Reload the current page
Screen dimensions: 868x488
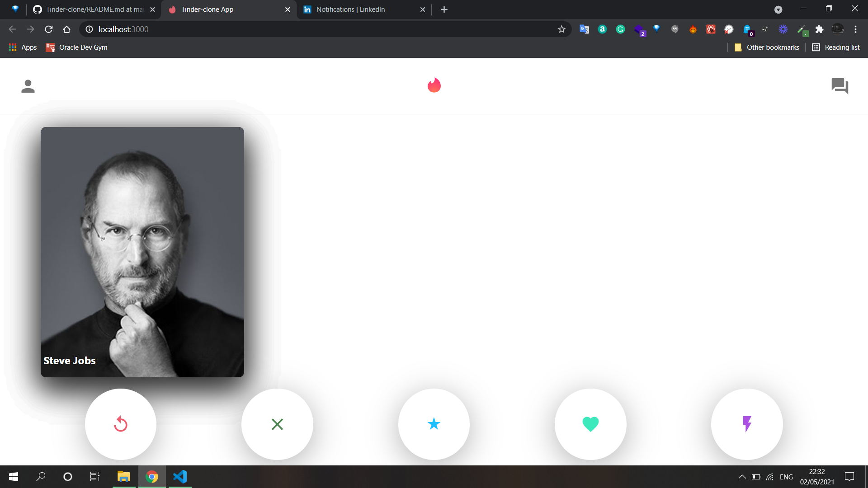(49, 29)
